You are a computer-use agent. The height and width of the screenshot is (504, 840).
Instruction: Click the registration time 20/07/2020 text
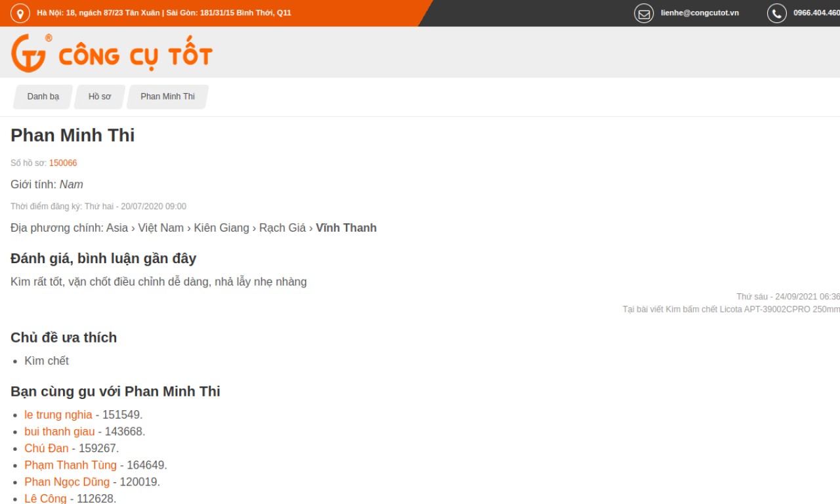(x=98, y=206)
